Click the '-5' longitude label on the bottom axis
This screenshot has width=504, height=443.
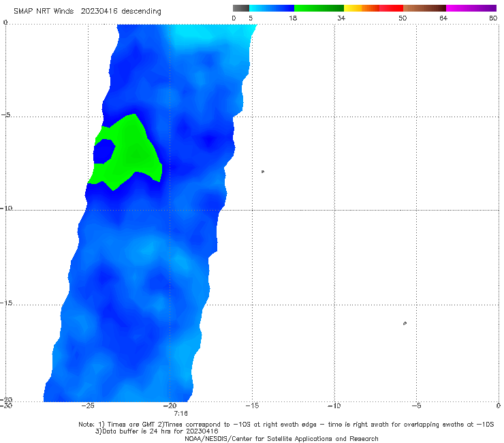click(x=416, y=406)
